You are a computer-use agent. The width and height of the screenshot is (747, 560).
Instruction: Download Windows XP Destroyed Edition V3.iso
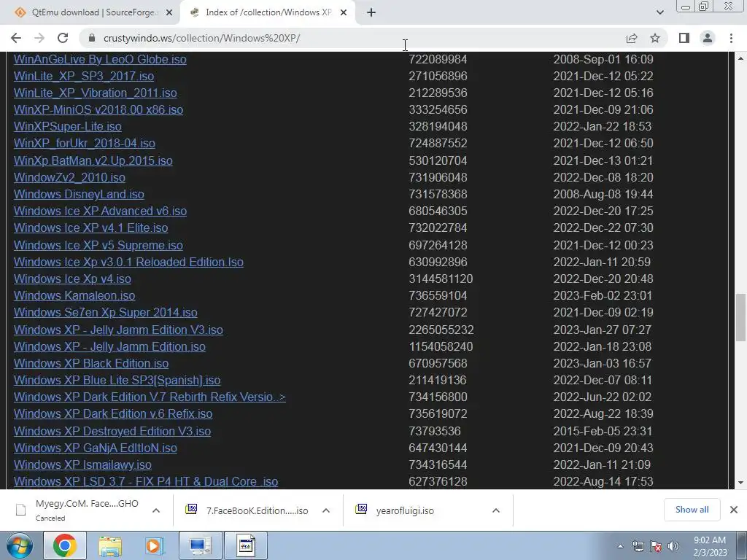(x=112, y=431)
